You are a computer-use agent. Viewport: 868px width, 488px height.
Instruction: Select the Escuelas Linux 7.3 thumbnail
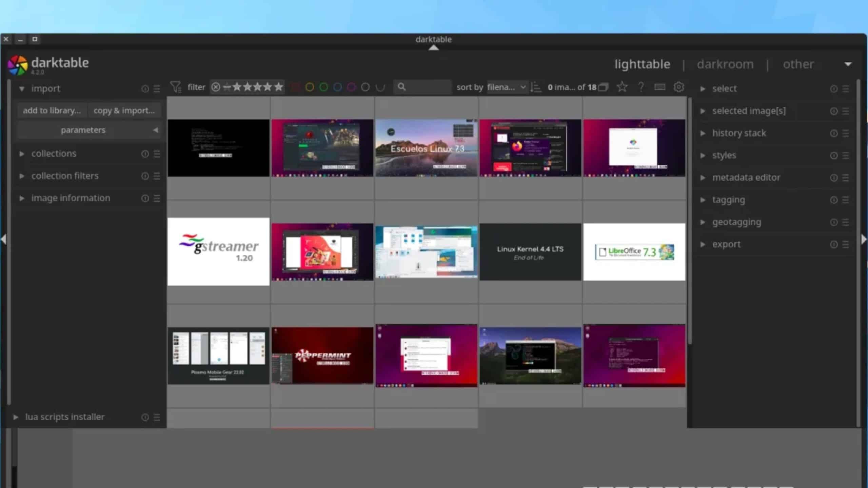point(427,148)
